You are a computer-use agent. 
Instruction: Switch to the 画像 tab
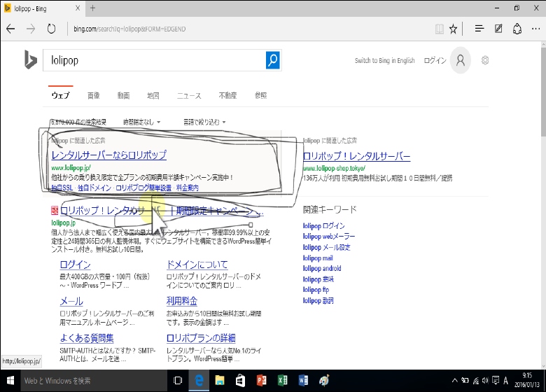(x=93, y=95)
